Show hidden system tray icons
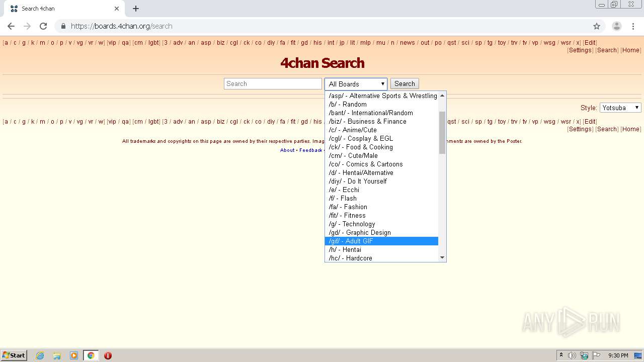 561,355
